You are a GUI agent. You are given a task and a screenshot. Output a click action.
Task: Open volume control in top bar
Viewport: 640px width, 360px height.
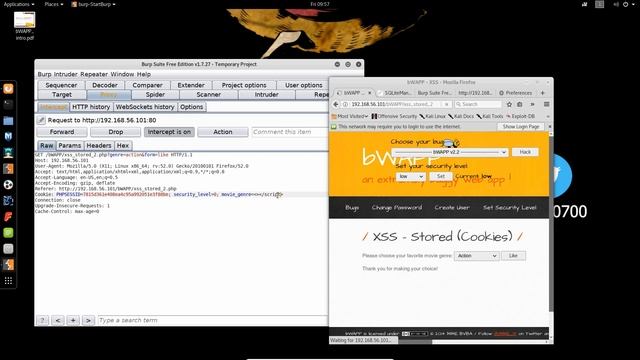click(x=616, y=4)
